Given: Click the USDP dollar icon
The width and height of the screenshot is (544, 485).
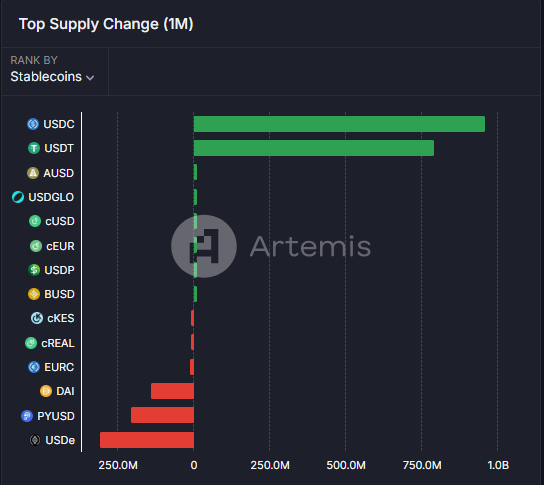Looking at the screenshot, I should (x=34, y=270).
